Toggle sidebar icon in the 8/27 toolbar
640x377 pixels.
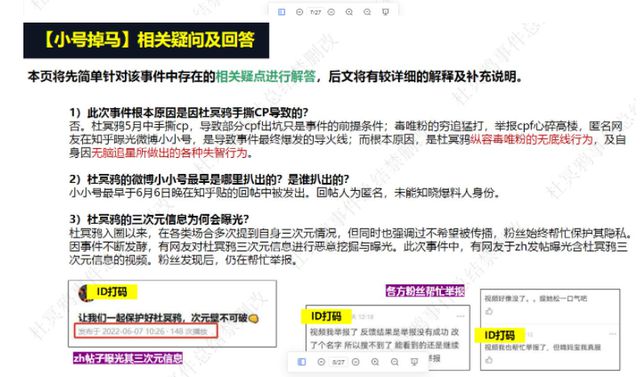[302, 361]
